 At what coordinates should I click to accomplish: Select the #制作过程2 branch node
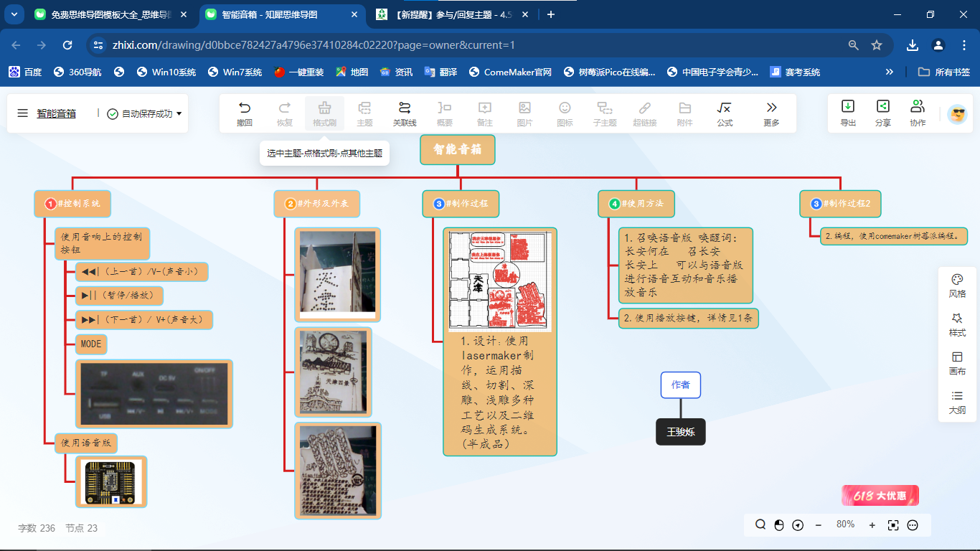840,204
